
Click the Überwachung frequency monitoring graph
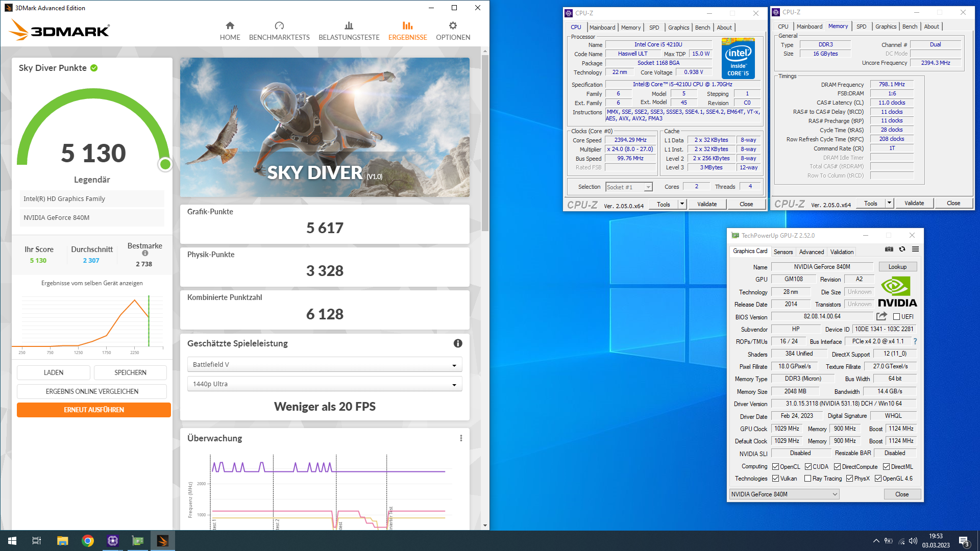[325, 491]
